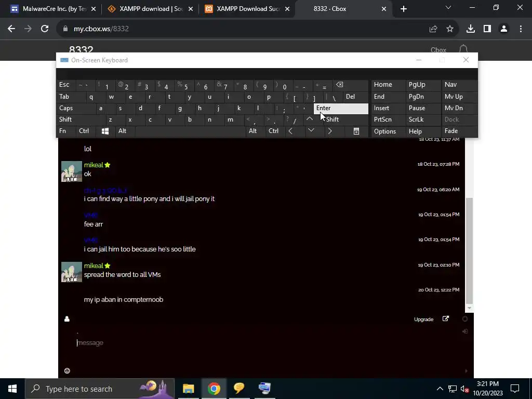
Task: Go back to the previous page
Action: pos(11,29)
